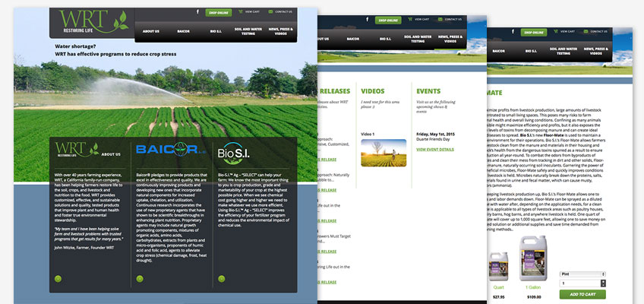
Task: Open the View Event Details link
Action: click(435, 150)
